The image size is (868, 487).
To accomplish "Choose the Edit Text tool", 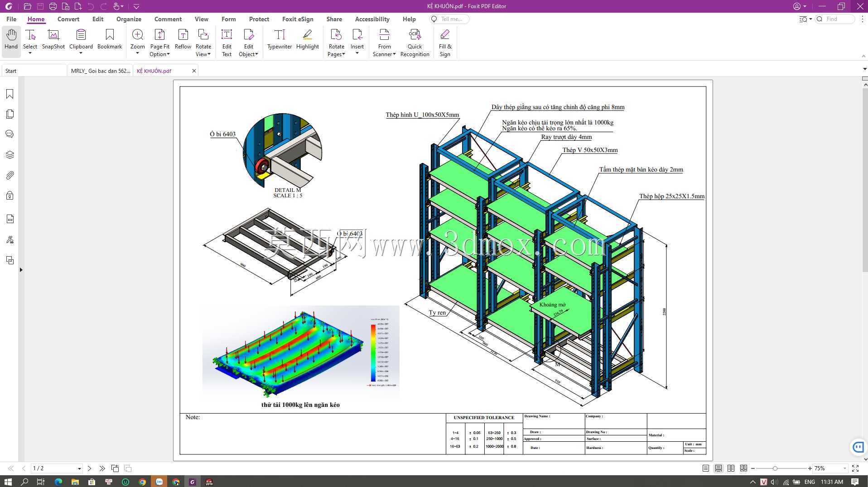I will tap(227, 43).
